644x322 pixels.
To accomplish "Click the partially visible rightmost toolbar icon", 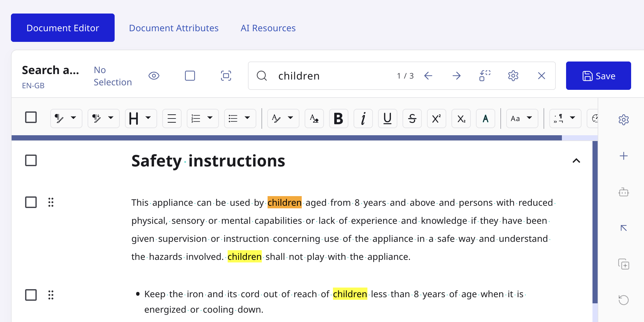I will (593, 118).
